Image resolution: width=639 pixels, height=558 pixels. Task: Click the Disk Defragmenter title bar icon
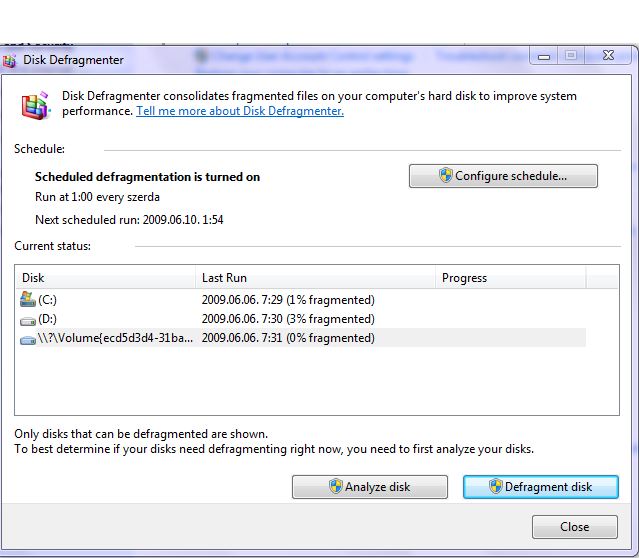[9, 61]
